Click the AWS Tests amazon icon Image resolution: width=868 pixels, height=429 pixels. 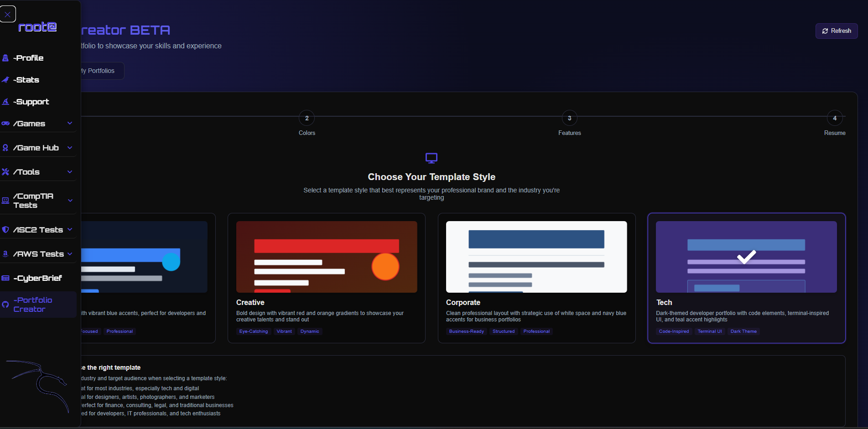5,254
